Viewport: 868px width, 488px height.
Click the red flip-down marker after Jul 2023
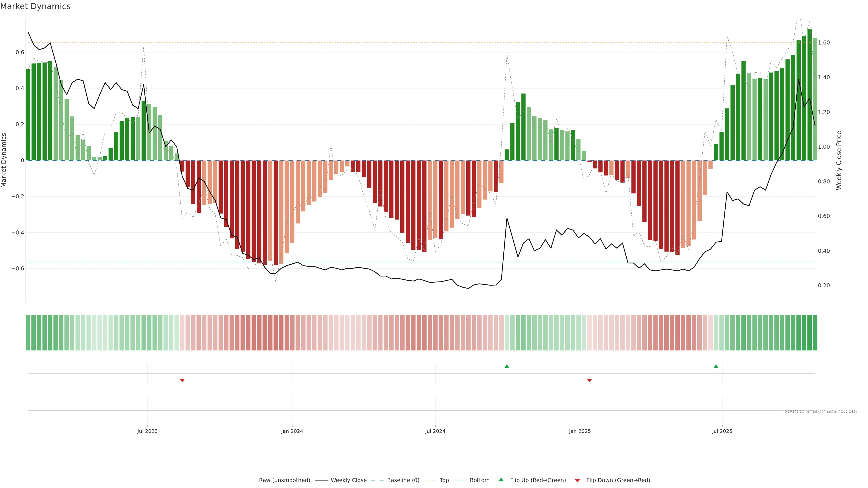[x=182, y=380]
